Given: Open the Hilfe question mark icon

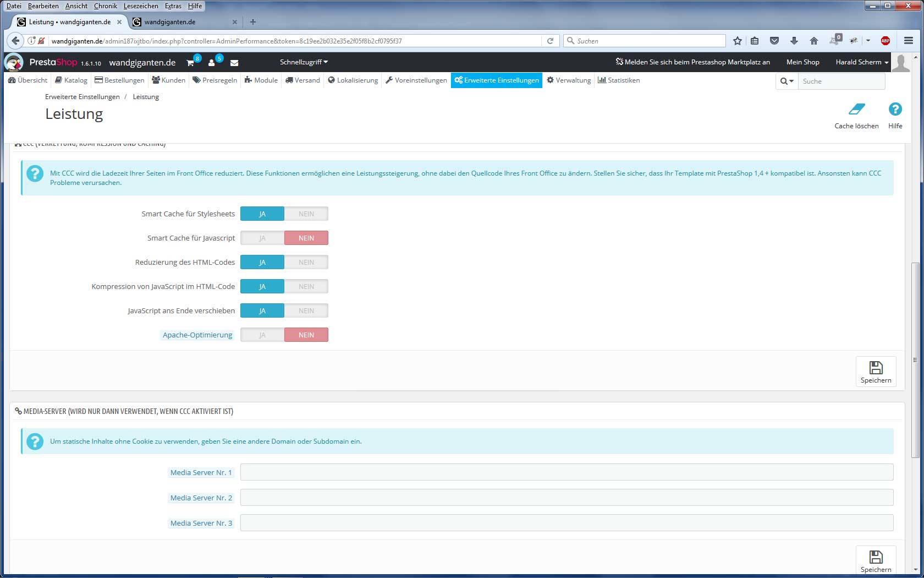Looking at the screenshot, I should click(895, 109).
